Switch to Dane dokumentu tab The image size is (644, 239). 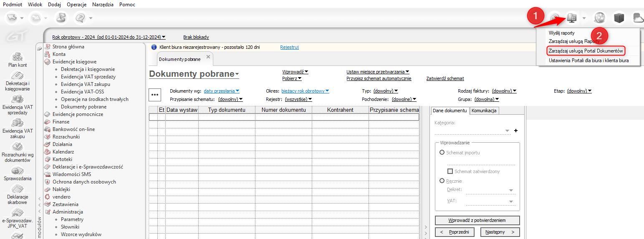pyautogui.click(x=450, y=111)
